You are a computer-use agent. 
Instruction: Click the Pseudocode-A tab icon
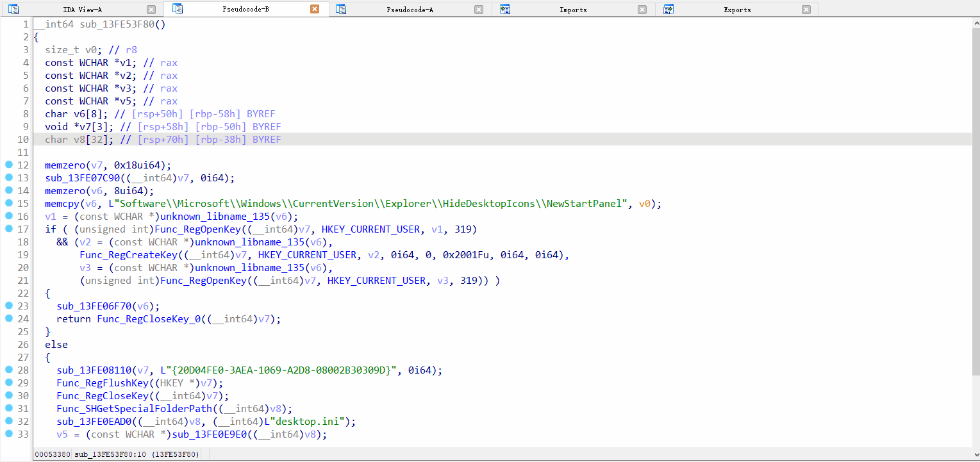tap(341, 9)
